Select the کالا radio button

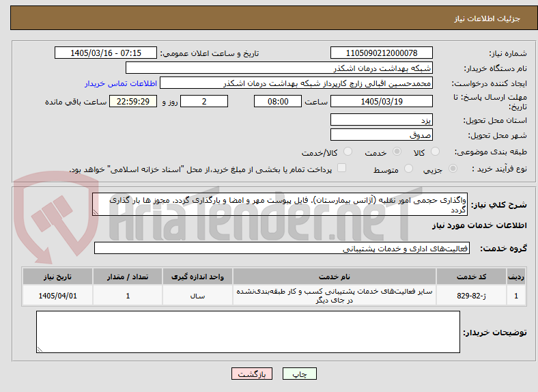point(435,152)
